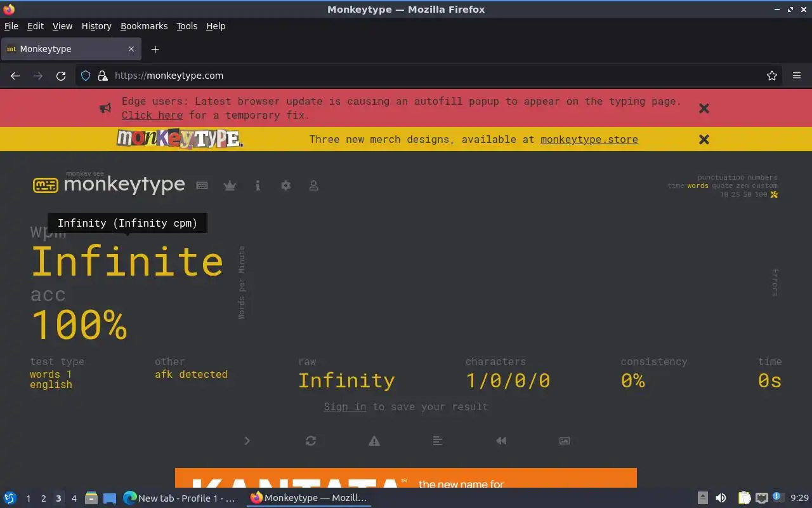Select the quote test mode
812x508 pixels.
722,186
